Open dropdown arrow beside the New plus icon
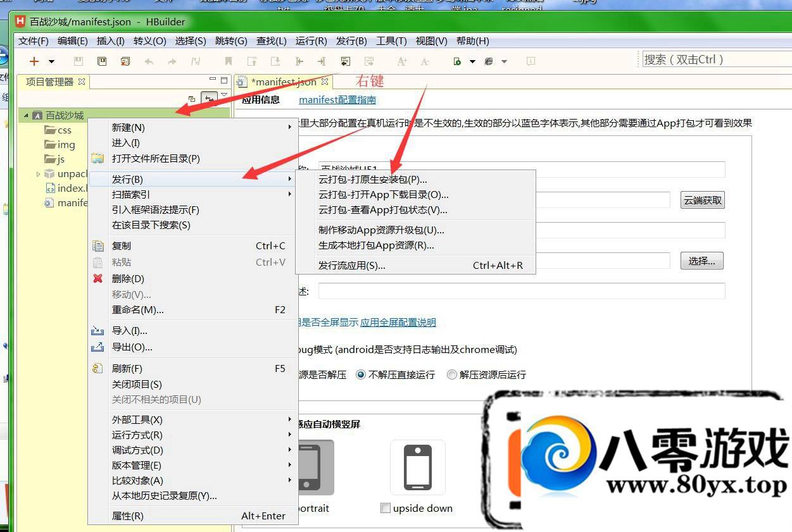This screenshot has height=532, width=792. click(52, 61)
